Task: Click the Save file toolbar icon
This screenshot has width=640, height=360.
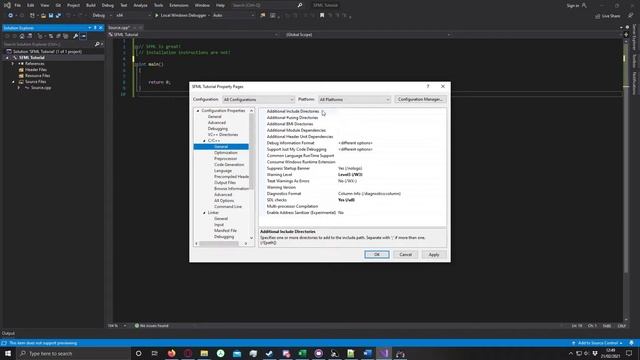Action: click(x=51, y=16)
